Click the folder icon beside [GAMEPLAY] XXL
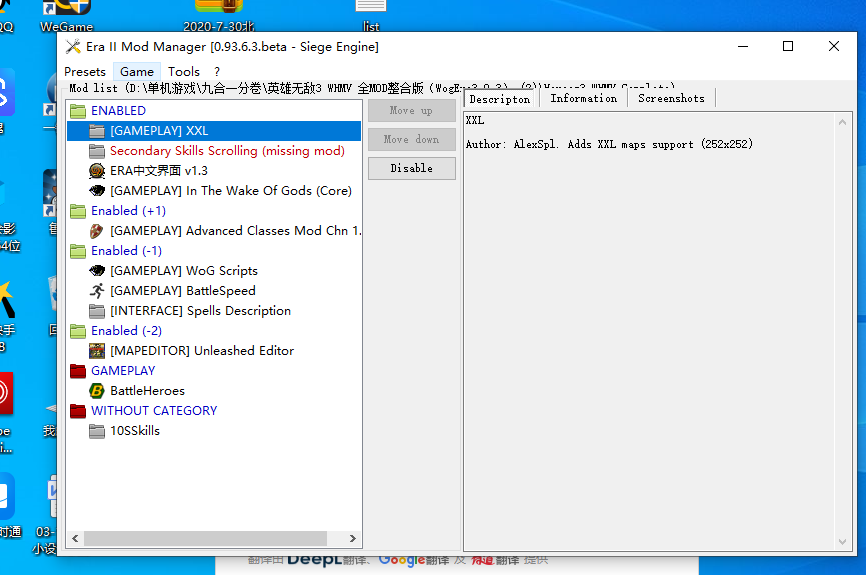This screenshot has width=866, height=575. tap(97, 131)
